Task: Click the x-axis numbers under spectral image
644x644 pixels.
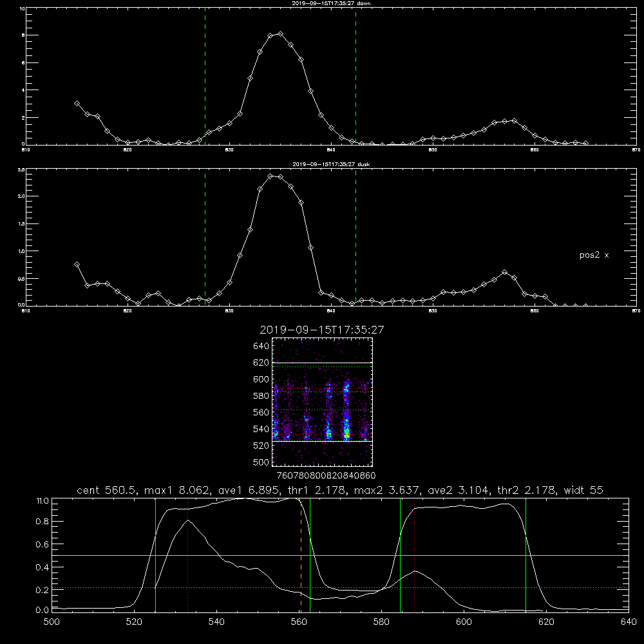Action: [x=326, y=475]
